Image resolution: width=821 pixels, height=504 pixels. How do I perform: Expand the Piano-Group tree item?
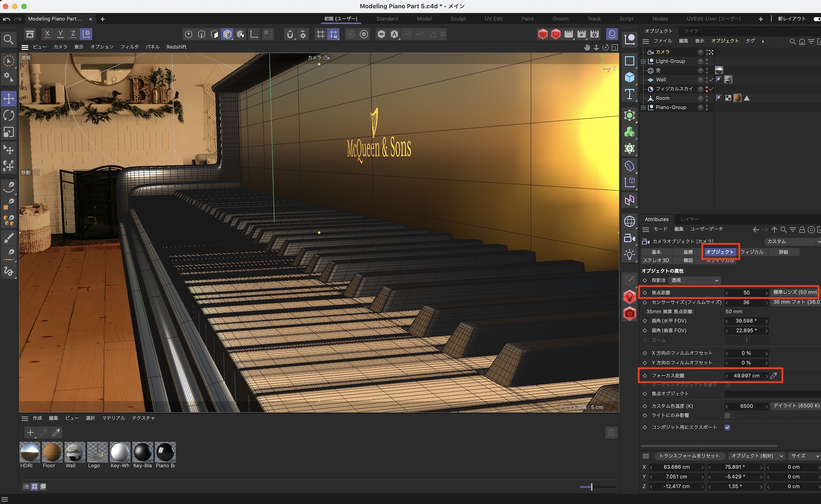643,108
